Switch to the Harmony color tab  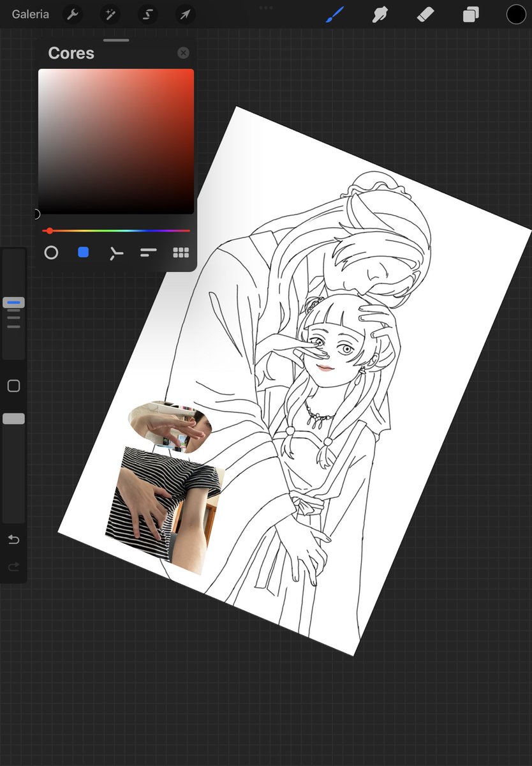(115, 253)
